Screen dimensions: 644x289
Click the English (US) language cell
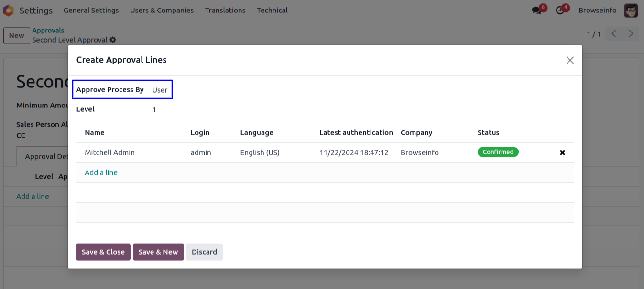260,152
